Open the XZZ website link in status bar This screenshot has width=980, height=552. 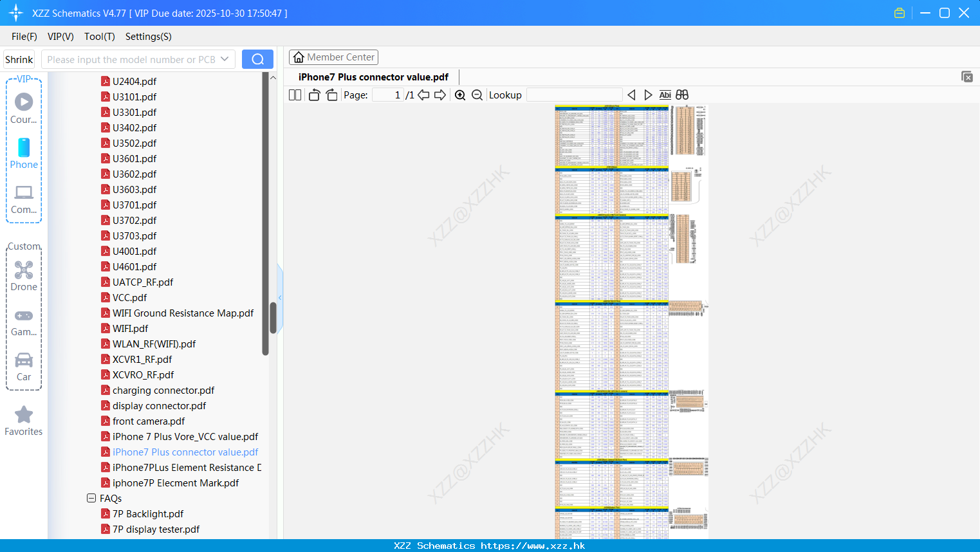click(533, 546)
